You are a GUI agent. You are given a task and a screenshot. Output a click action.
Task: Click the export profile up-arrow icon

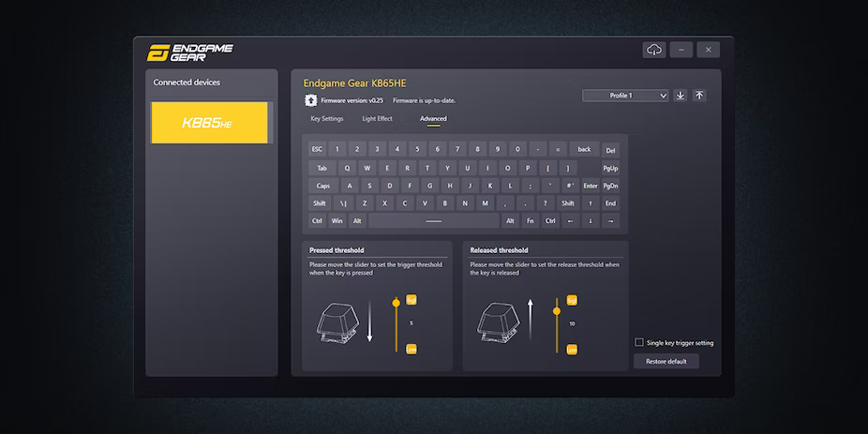pos(699,96)
